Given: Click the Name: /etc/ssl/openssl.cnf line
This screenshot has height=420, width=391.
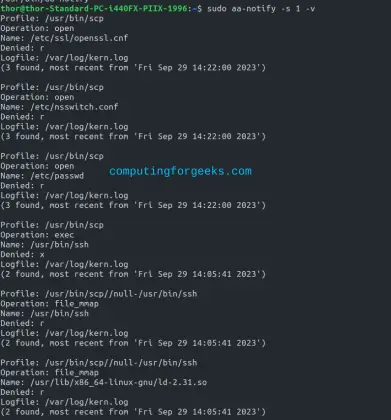Looking at the screenshot, I should click(64, 38).
